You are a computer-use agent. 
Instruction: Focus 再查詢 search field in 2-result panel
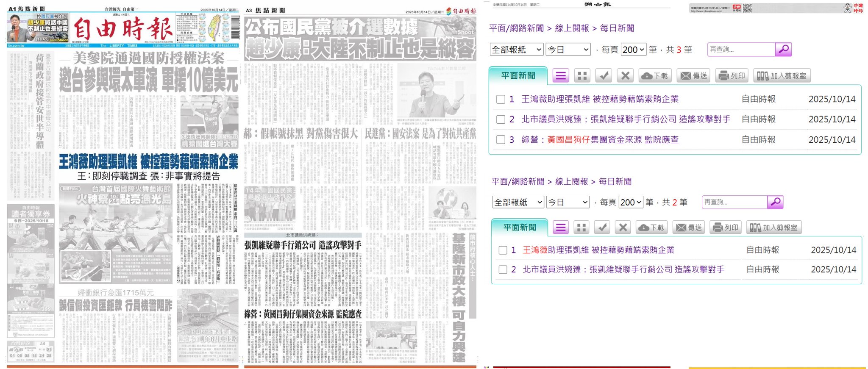(734, 202)
